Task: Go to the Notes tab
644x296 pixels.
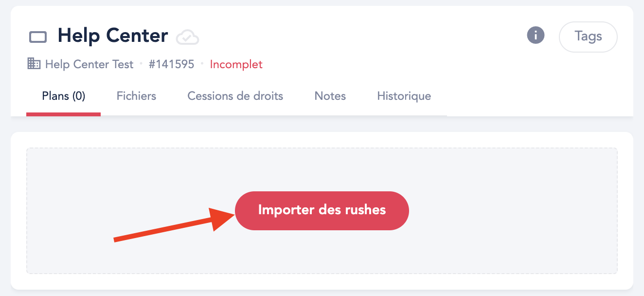Action: [330, 96]
